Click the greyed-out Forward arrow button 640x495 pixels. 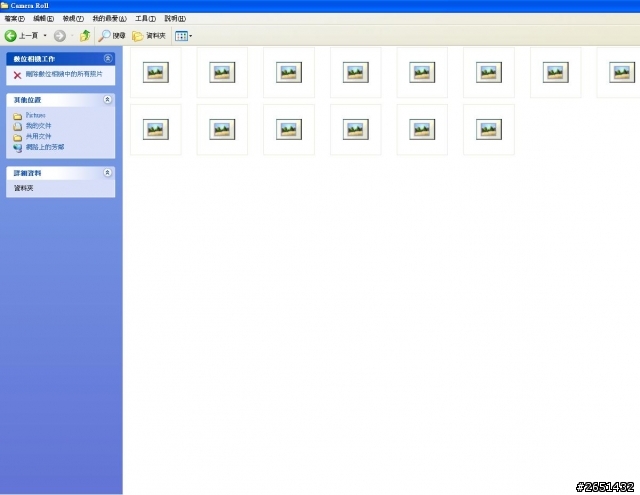click(x=60, y=36)
